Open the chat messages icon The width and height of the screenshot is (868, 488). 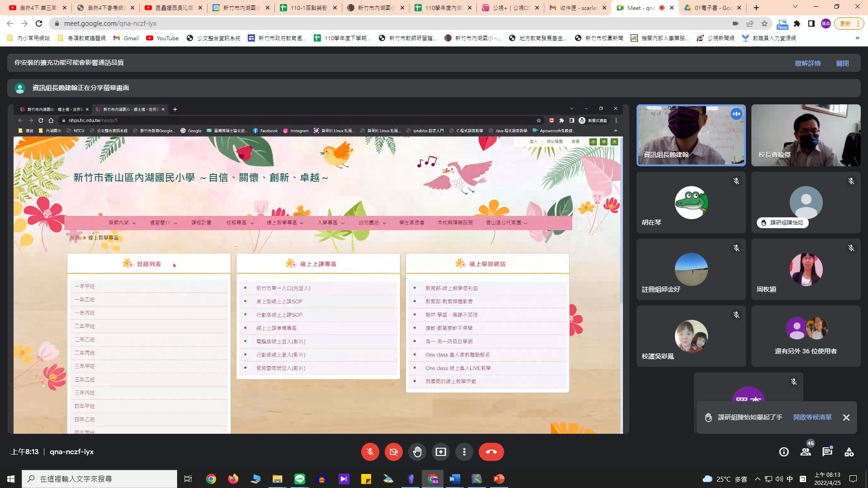827,452
